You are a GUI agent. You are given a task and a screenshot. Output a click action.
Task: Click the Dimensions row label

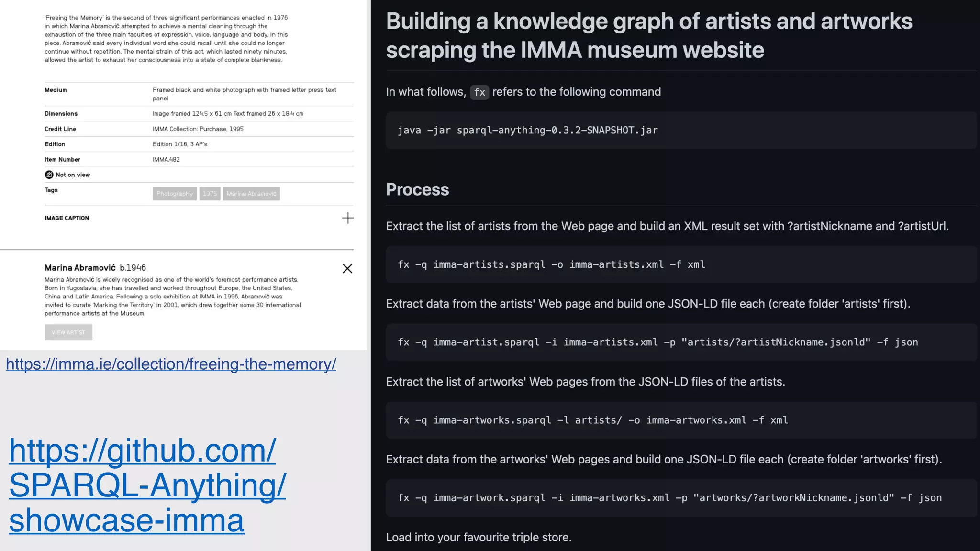point(61,114)
